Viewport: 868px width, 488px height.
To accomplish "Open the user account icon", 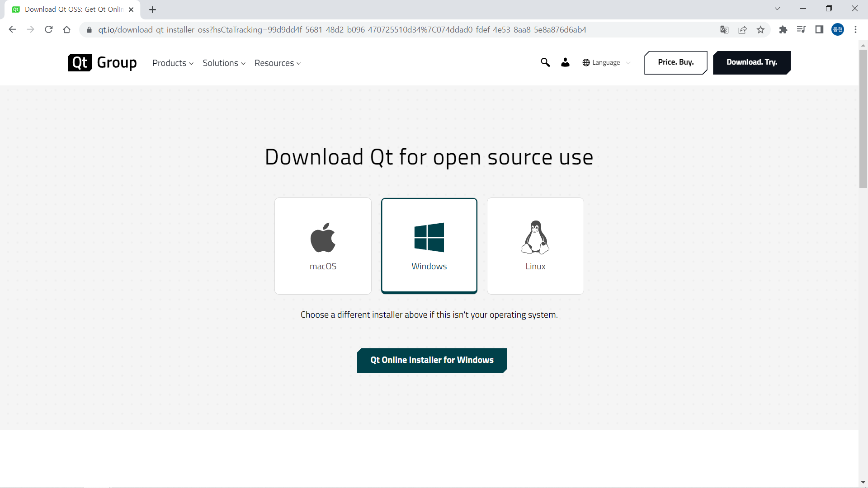I will pos(565,62).
